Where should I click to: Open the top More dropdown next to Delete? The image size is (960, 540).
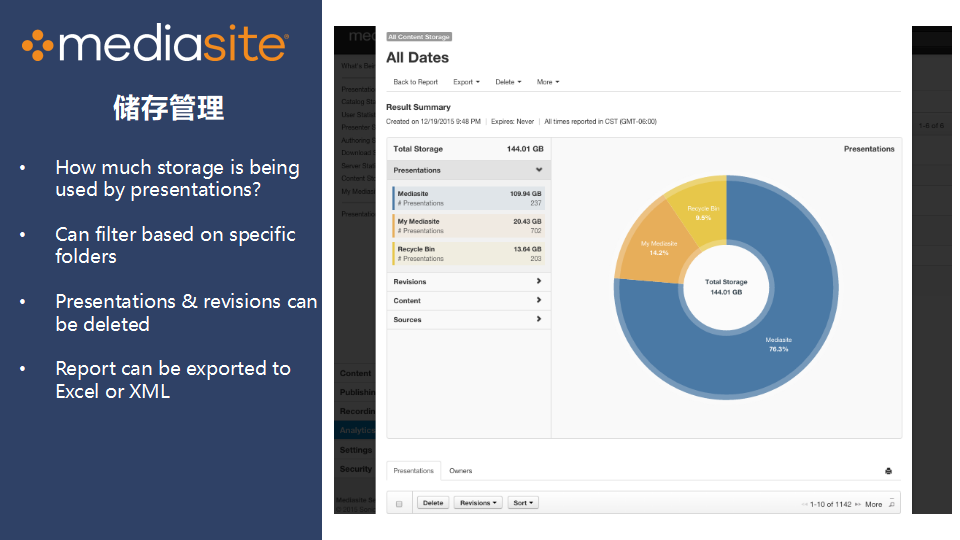tap(548, 82)
